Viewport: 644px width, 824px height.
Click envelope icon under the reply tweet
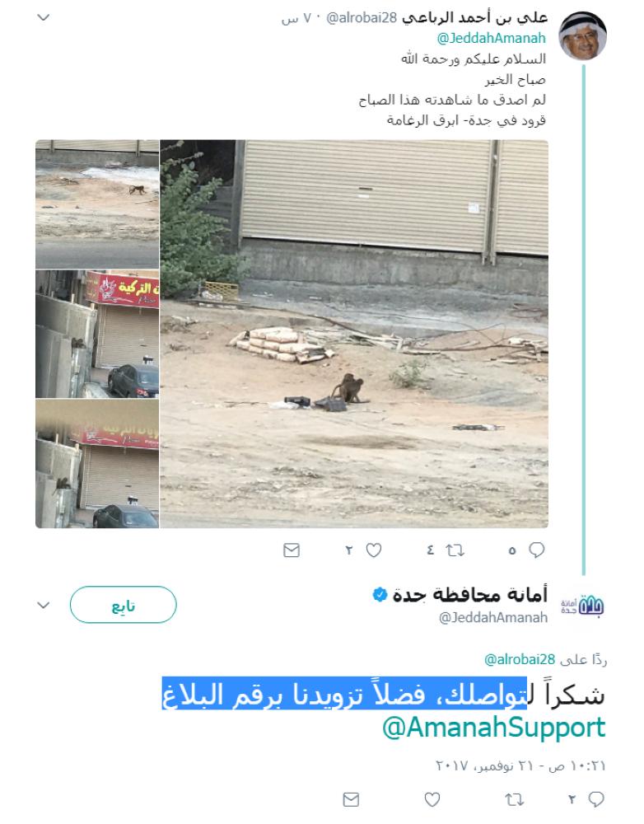(x=351, y=800)
